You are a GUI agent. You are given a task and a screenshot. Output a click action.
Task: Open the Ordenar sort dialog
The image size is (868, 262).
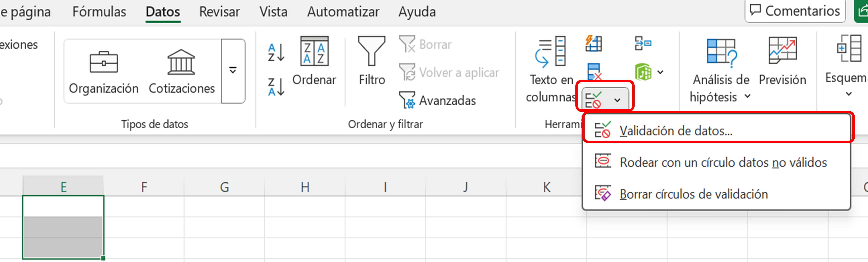tap(314, 61)
